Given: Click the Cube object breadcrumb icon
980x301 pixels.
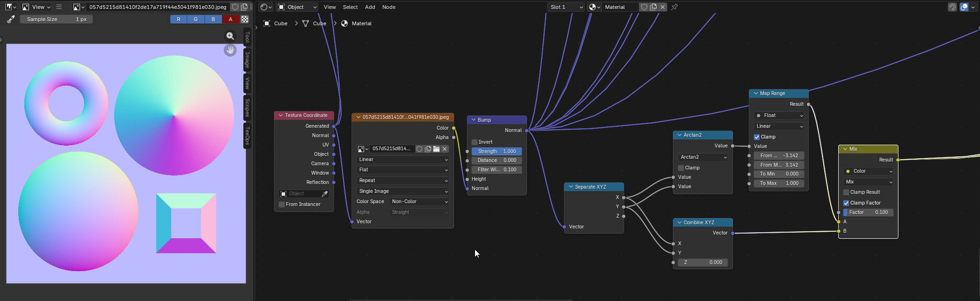Looking at the screenshot, I should click(267, 23).
